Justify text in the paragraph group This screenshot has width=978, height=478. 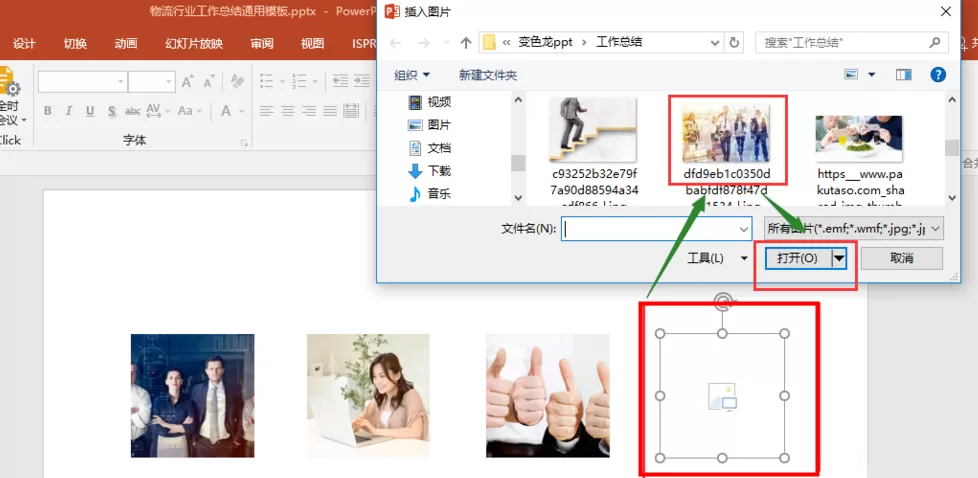tap(330, 111)
